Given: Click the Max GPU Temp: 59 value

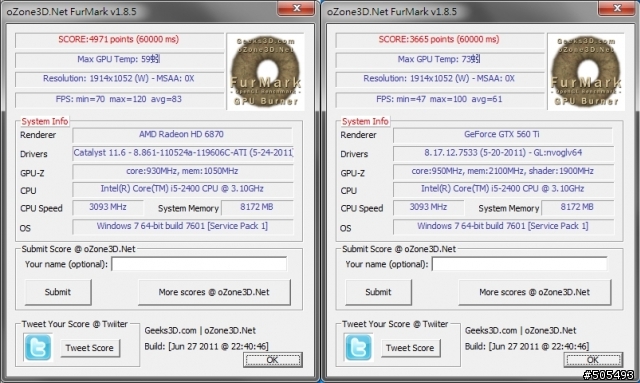Looking at the screenshot, I should click(x=118, y=59).
